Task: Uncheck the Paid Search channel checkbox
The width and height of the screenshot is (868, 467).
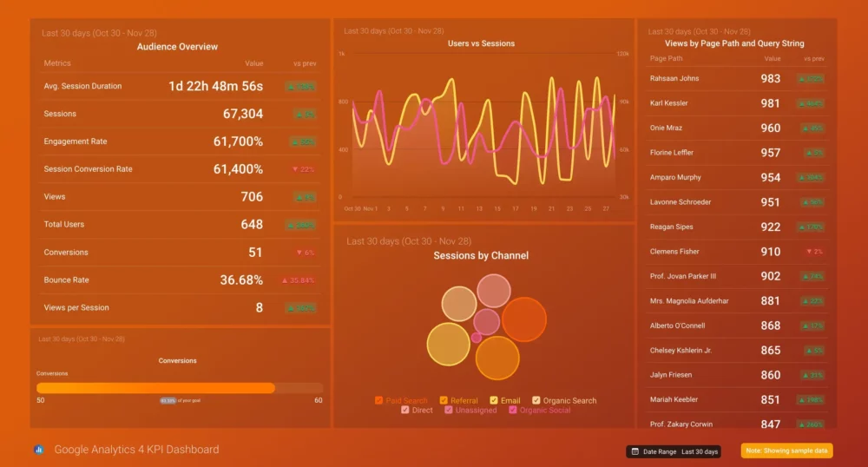Action: [x=379, y=400]
